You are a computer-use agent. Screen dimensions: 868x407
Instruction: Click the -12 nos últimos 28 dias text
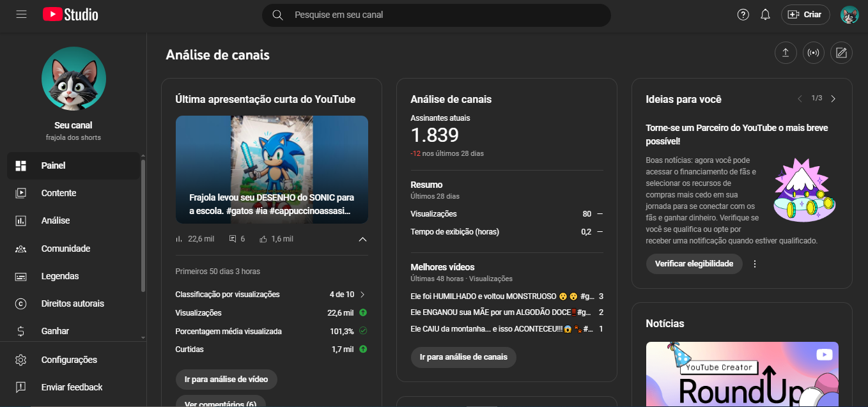tap(447, 153)
